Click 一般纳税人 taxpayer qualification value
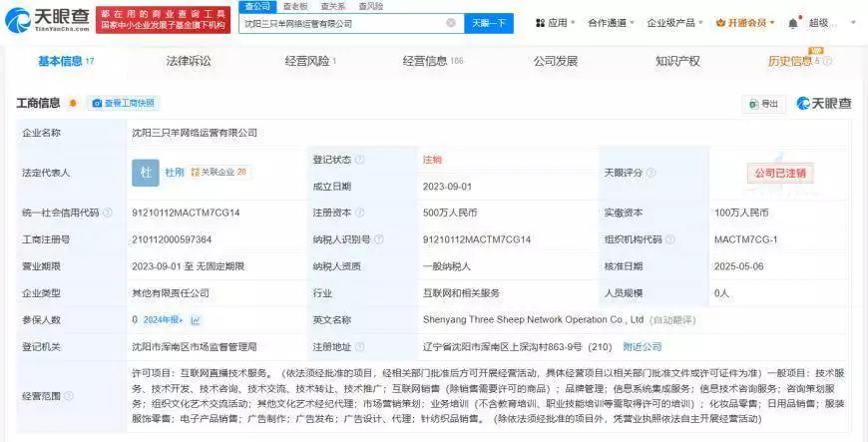Screen dimensions: 868x442 pos(447,266)
